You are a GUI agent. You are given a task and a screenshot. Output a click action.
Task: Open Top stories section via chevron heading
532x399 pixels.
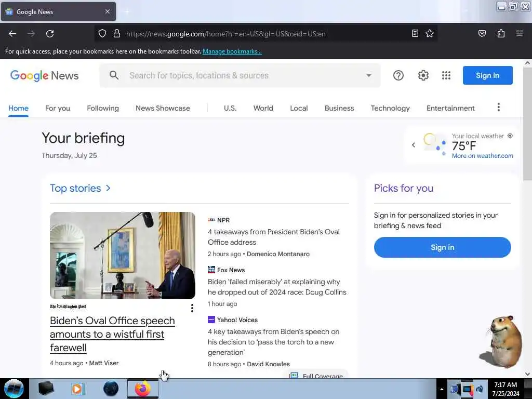(x=80, y=188)
